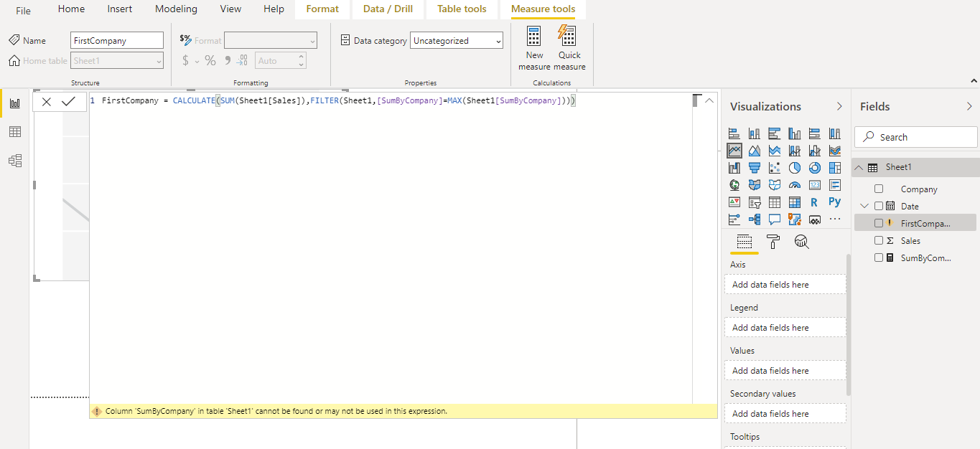Get more visuals via the ellipsis icon
The image size is (980, 449).
835,219
